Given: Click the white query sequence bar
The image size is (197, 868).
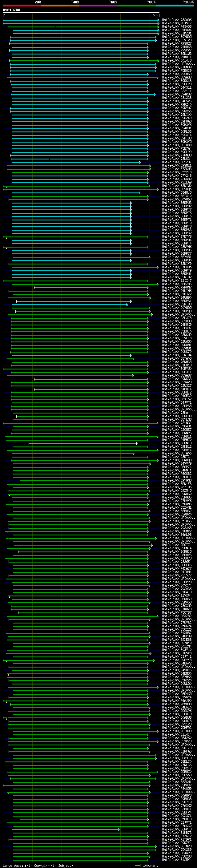Looking at the screenshot, I should [x=81, y=12].
